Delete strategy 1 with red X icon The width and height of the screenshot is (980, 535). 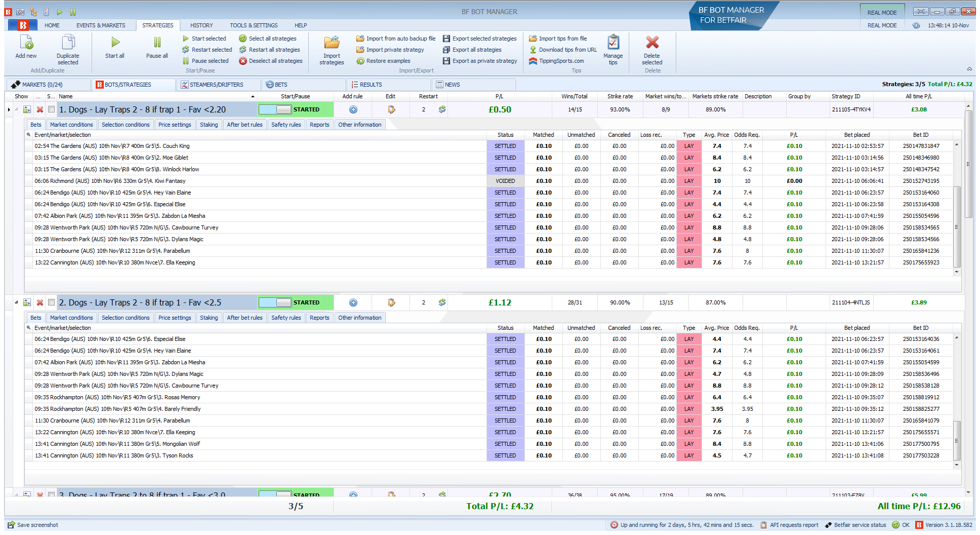point(40,109)
